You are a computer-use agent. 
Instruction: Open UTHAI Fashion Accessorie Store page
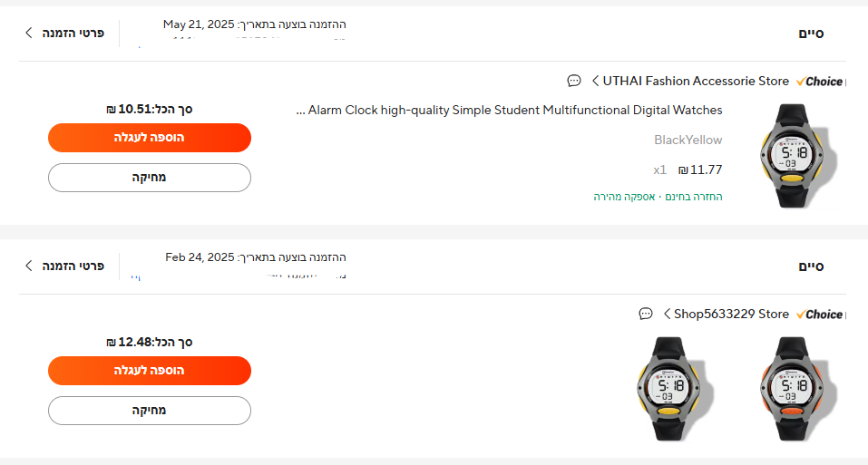point(696,81)
